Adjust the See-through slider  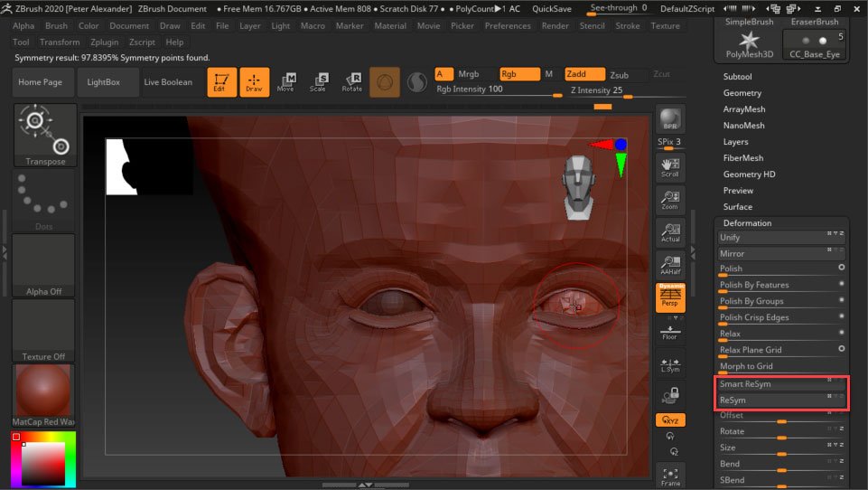point(619,8)
